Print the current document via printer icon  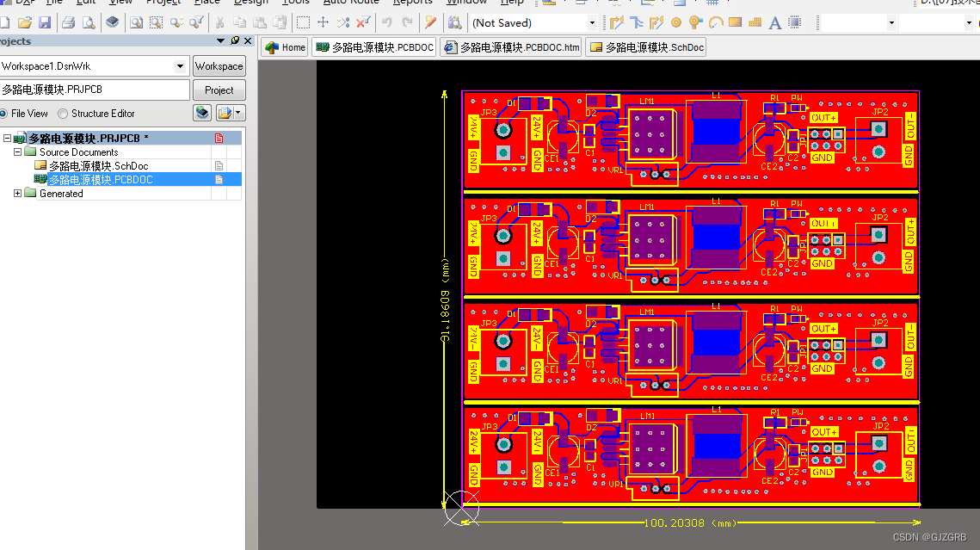point(68,23)
